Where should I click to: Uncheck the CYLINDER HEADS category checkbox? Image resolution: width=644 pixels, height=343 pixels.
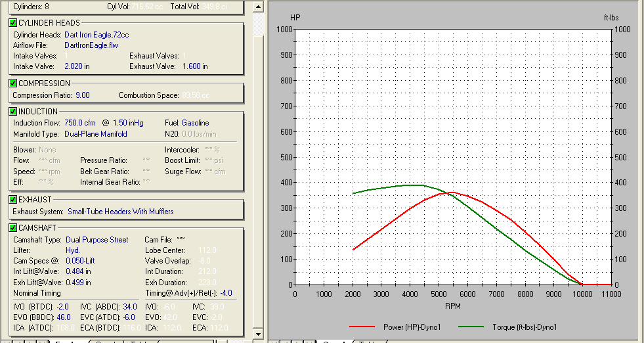[13, 23]
